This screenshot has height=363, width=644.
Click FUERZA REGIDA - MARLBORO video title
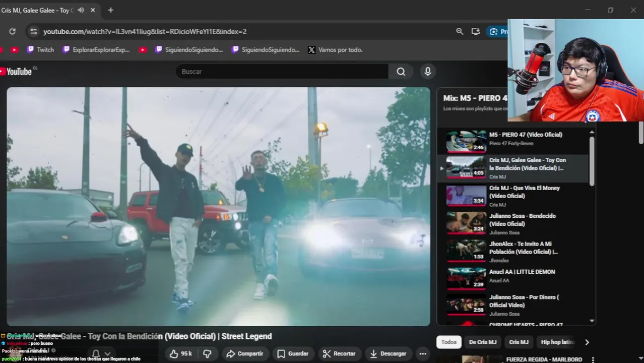pos(544,360)
